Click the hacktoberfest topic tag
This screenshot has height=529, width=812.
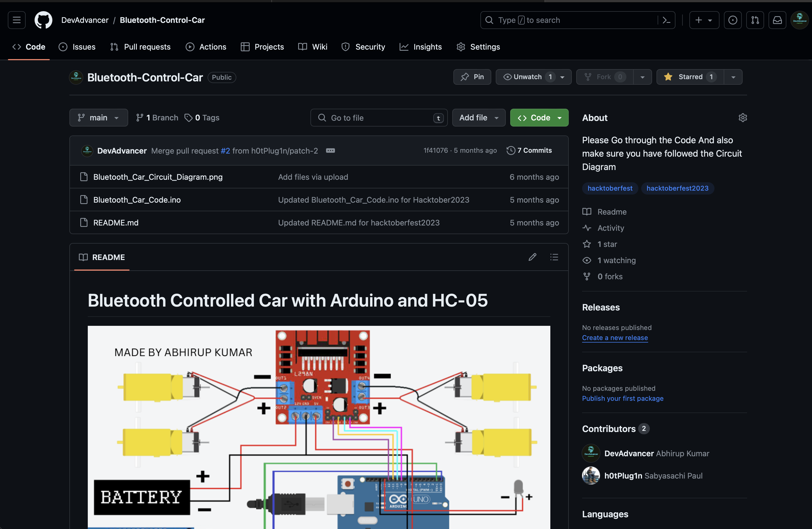(x=610, y=188)
